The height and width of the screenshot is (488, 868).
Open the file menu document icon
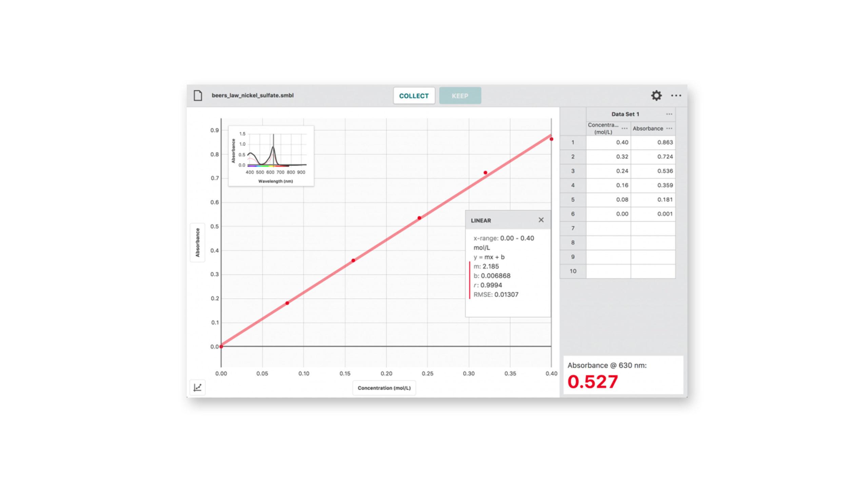coord(198,96)
